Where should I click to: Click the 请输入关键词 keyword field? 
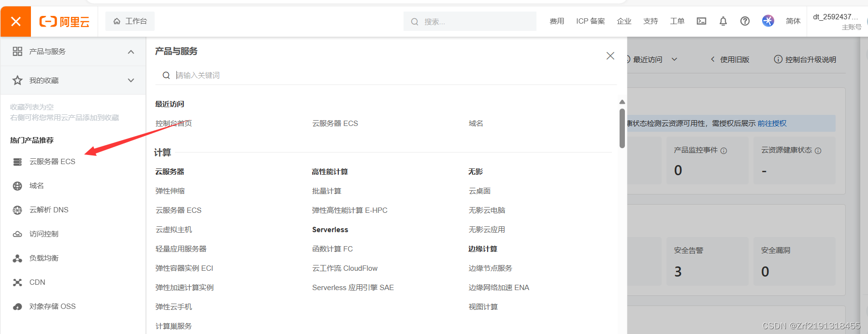pyautogui.click(x=386, y=75)
